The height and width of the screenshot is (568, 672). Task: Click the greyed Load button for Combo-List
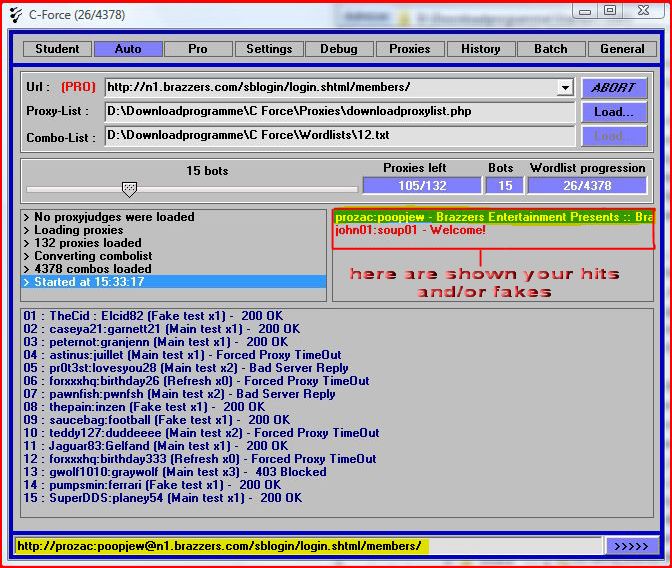(614, 136)
